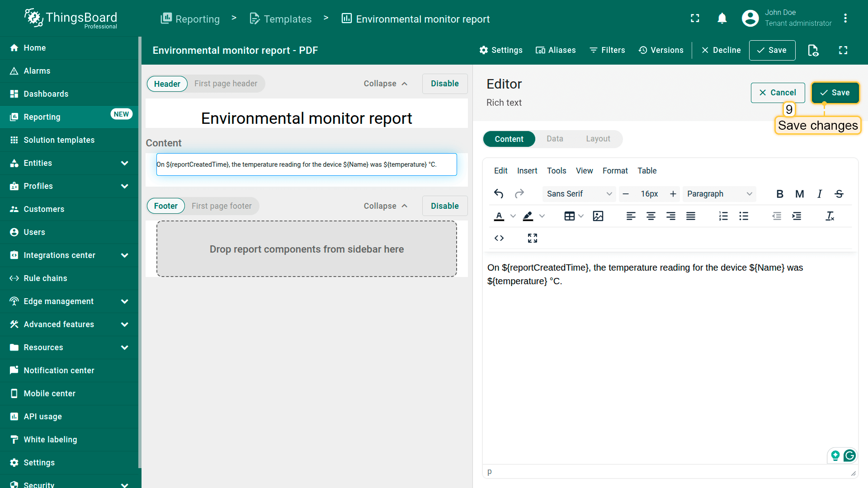Insert numbered list

[723, 216]
